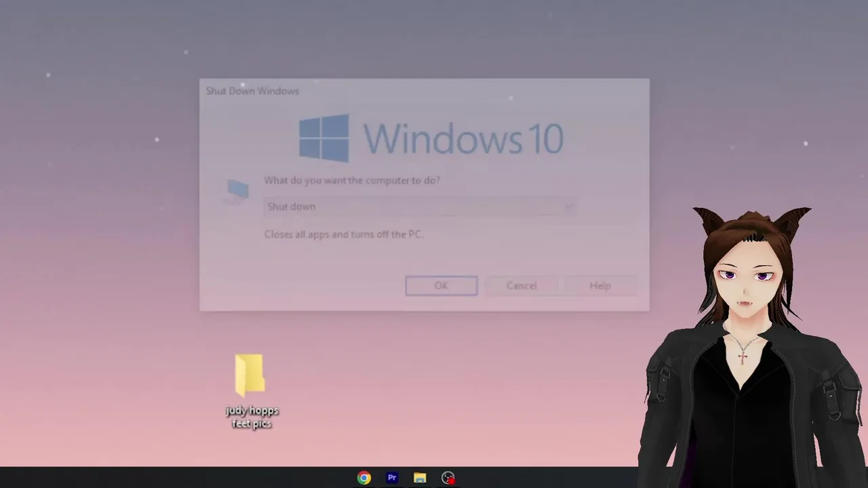Open Help in Shut Down Windows dialog
The image size is (868, 488).
600,285
